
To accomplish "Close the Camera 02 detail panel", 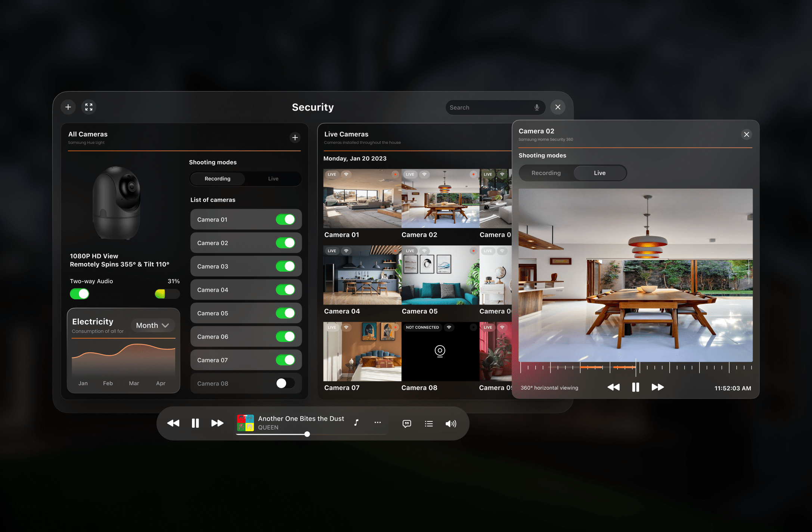I will point(747,134).
